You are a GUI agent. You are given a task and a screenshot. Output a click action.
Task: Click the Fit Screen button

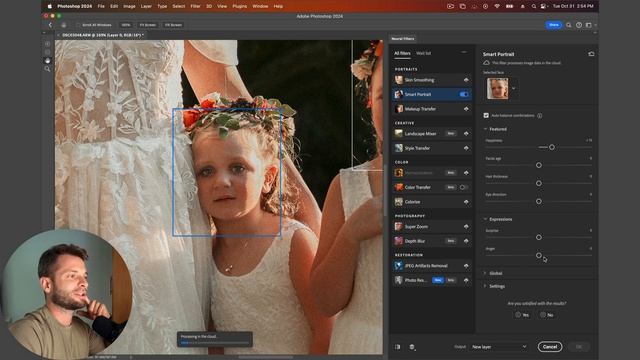point(148,25)
